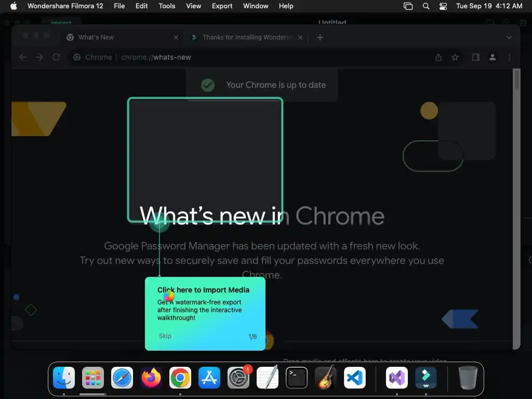Screen dimensions: 532x399
Task: Open Visual Studio from the Dock
Action: [x=397, y=377]
